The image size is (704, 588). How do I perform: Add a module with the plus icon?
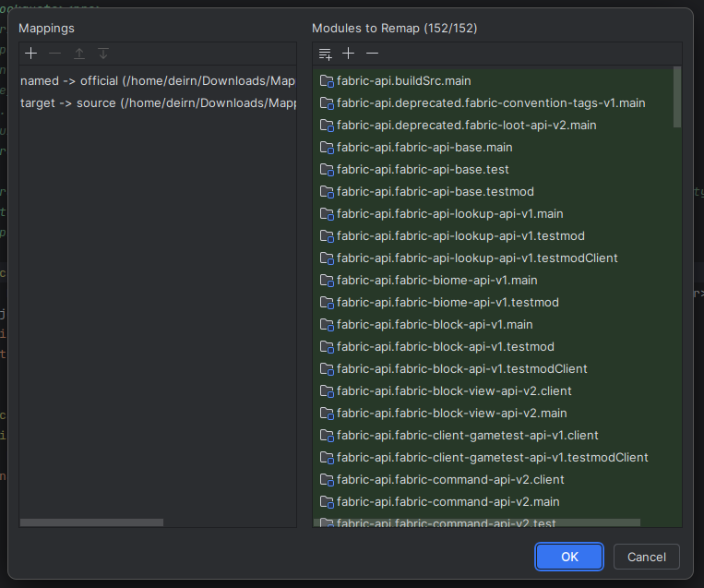point(349,54)
